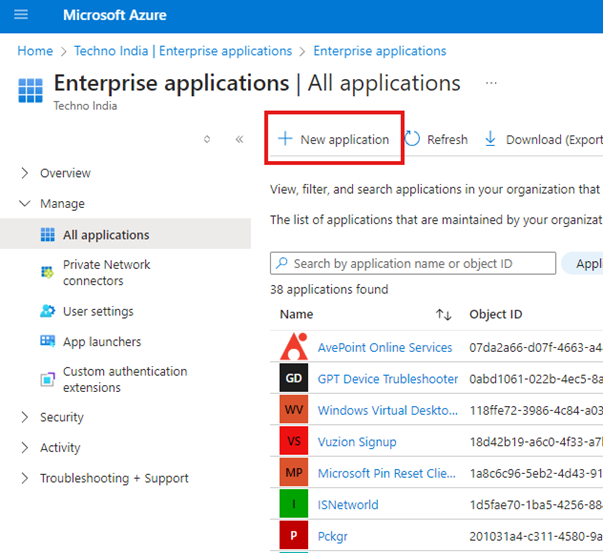The height and width of the screenshot is (553, 603).
Task: Open GPT Device Trubleshooter application
Action: coord(388,379)
